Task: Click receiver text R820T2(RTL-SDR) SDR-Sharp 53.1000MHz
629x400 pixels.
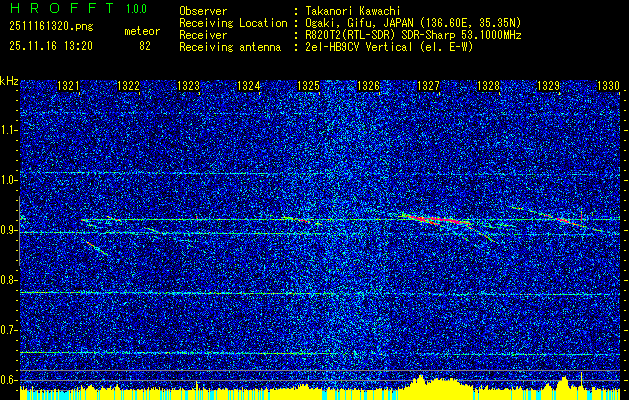Action: pyautogui.click(x=413, y=35)
